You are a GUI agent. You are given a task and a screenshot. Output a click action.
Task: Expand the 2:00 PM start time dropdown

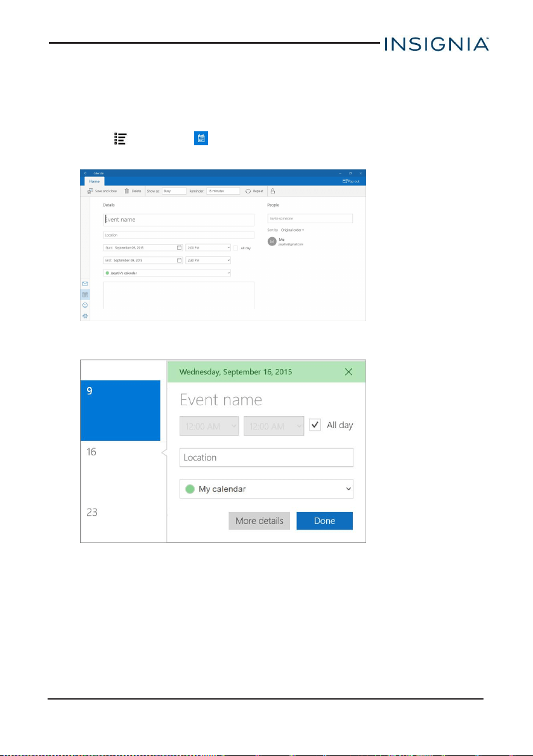[208, 248]
